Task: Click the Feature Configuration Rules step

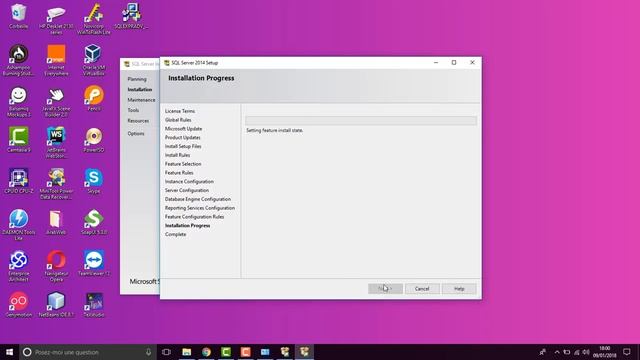Action: (194, 217)
